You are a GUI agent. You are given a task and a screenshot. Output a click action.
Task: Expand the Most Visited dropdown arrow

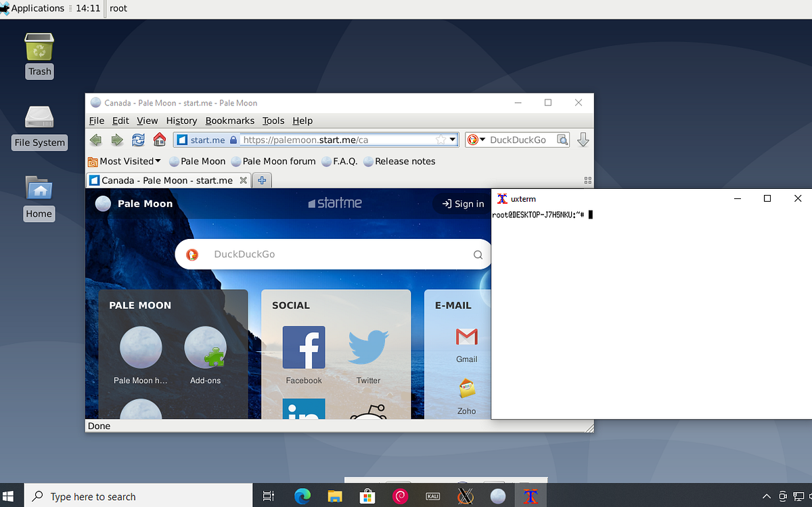[158, 161]
